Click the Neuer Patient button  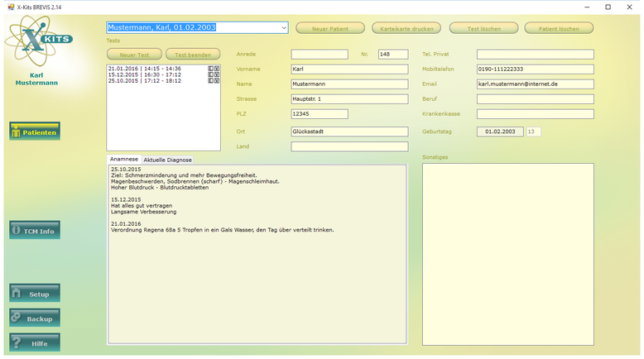click(329, 28)
